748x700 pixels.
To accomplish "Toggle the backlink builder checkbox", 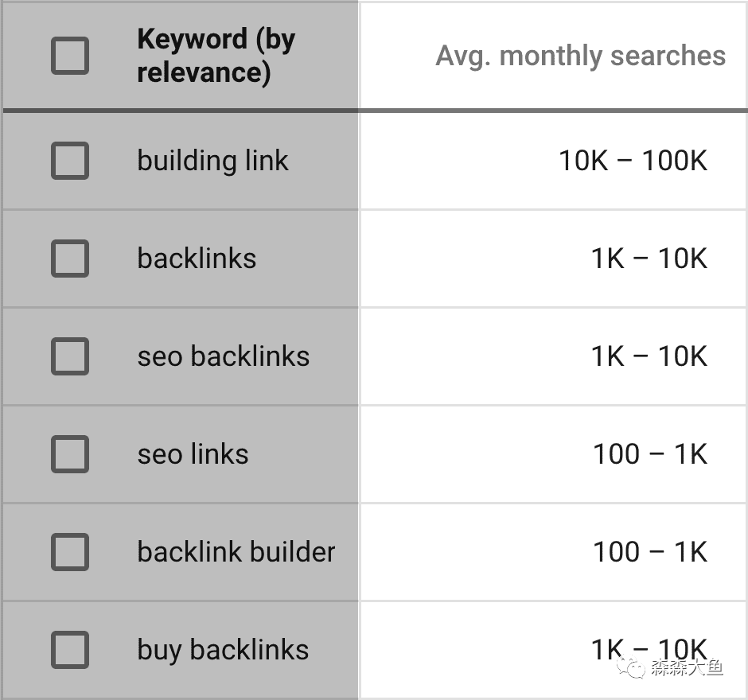I will [70, 552].
